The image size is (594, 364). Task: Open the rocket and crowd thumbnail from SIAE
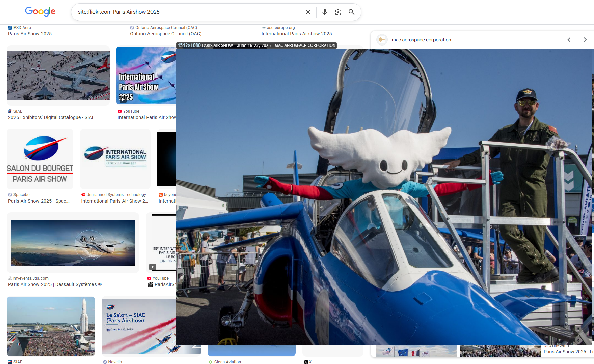point(51,326)
